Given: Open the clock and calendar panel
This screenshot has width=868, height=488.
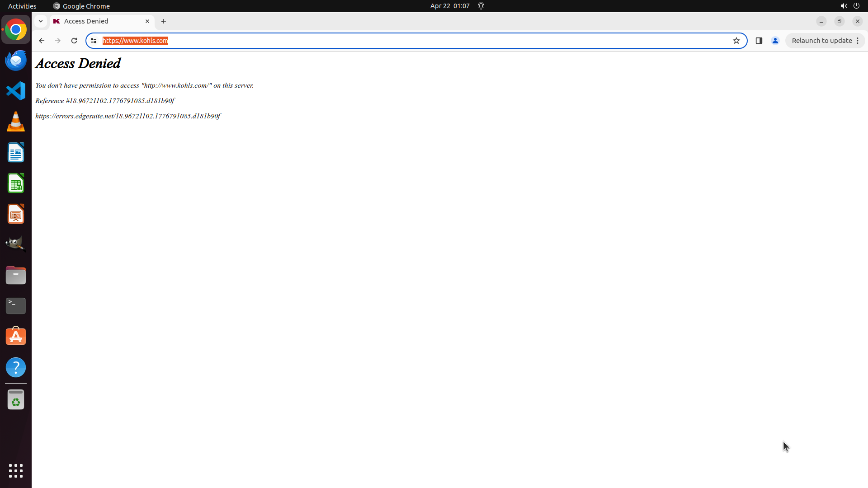Looking at the screenshot, I should pos(449,6).
